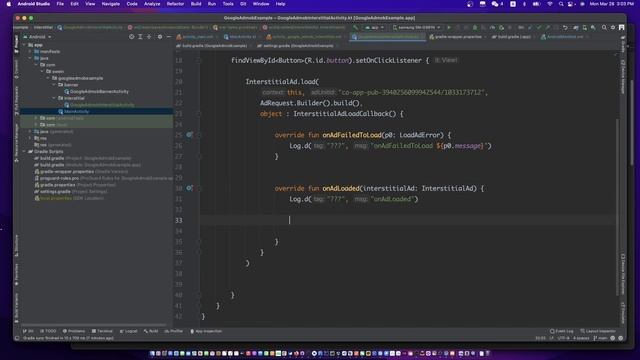Open the App Inspection tool window

tap(206, 331)
